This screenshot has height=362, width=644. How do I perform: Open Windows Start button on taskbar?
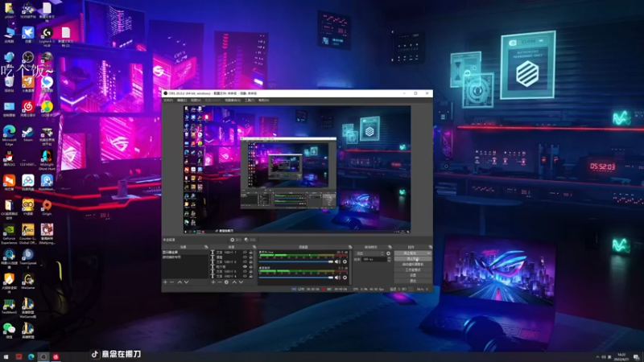pos(6,356)
